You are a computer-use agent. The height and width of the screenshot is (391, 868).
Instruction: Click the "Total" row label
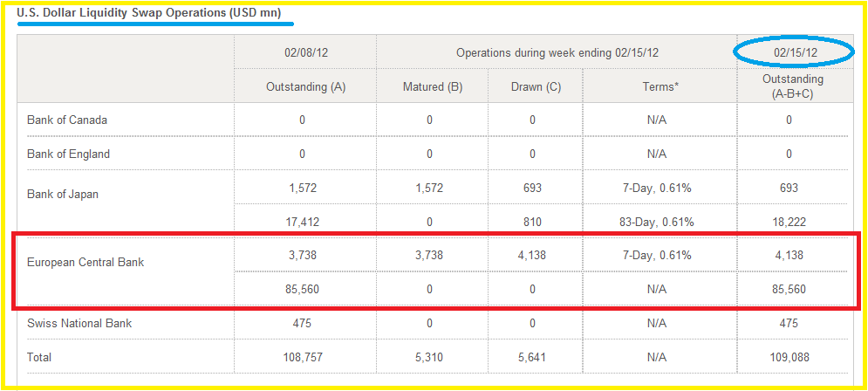(x=38, y=357)
